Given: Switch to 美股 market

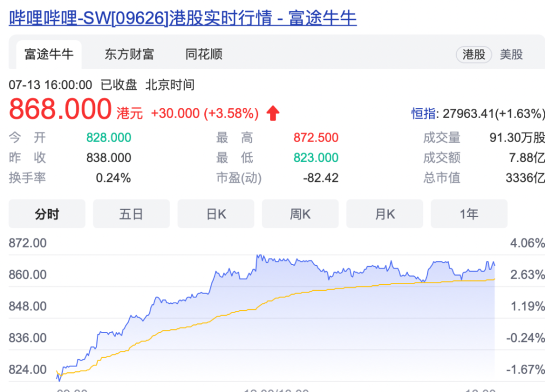Looking at the screenshot, I should [x=511, y=54].
